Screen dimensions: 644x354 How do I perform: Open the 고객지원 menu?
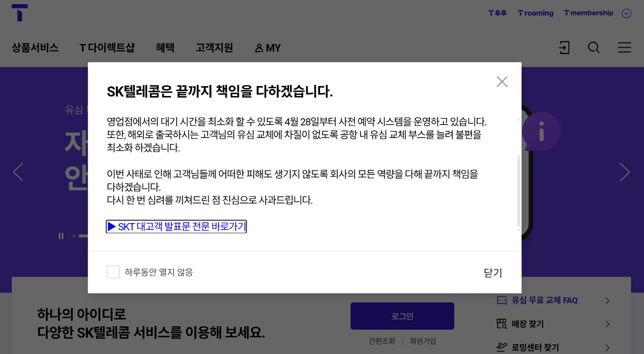(214, 48)
